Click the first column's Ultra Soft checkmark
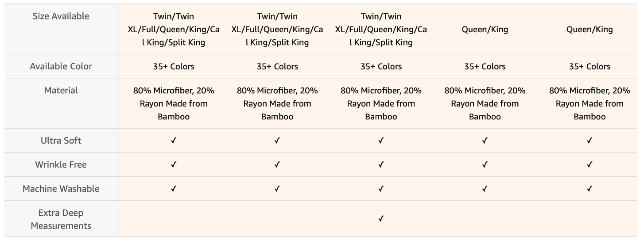The width and height of the screenshot is (644, 244). [174, 141]
